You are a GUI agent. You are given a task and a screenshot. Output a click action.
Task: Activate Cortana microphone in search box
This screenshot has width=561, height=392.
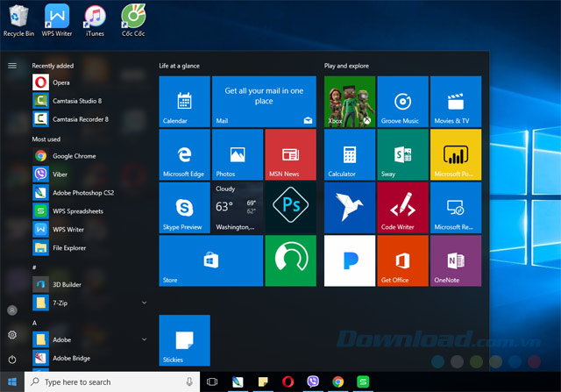pyautogui.click(x=189, y=382)
